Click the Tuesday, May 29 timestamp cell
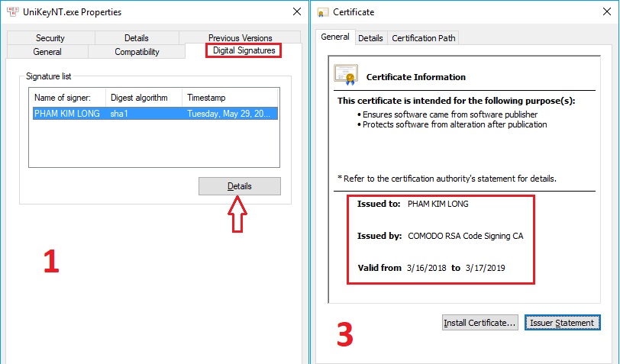The image size is (620, 364). pos(228,114)
